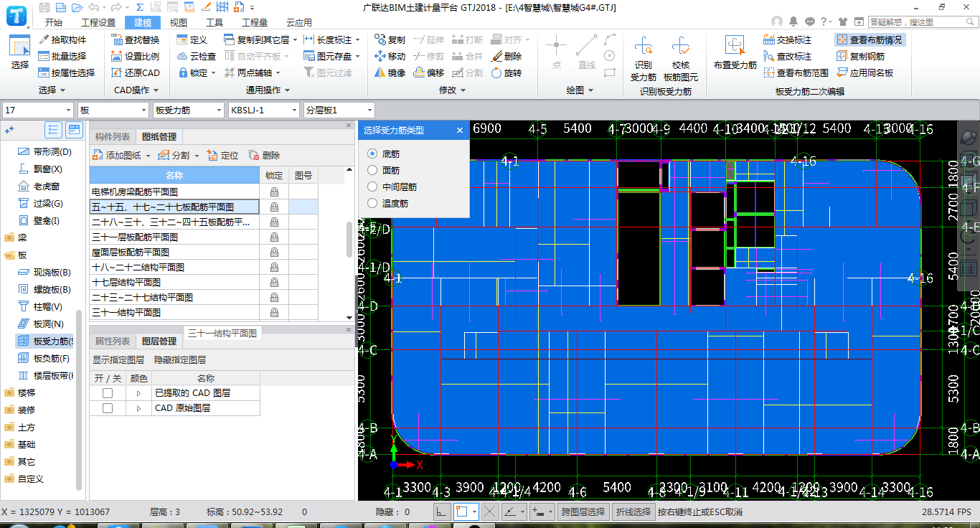Click the save icon in quick access toolbar
This screenshot has height=528, width=980.
[44, 7]
